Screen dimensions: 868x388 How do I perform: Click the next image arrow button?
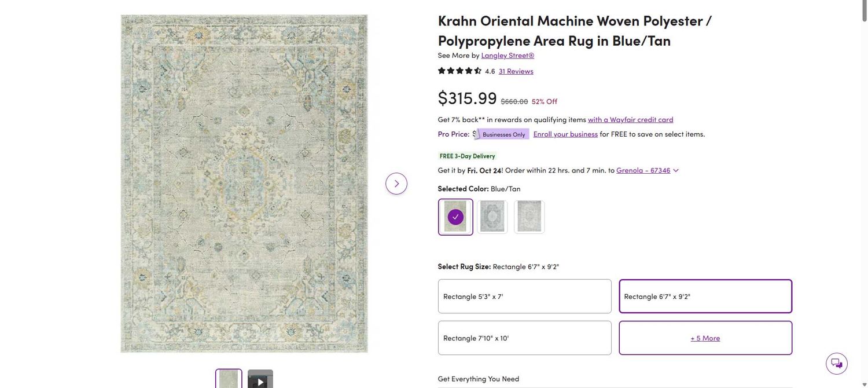(396, 184)
